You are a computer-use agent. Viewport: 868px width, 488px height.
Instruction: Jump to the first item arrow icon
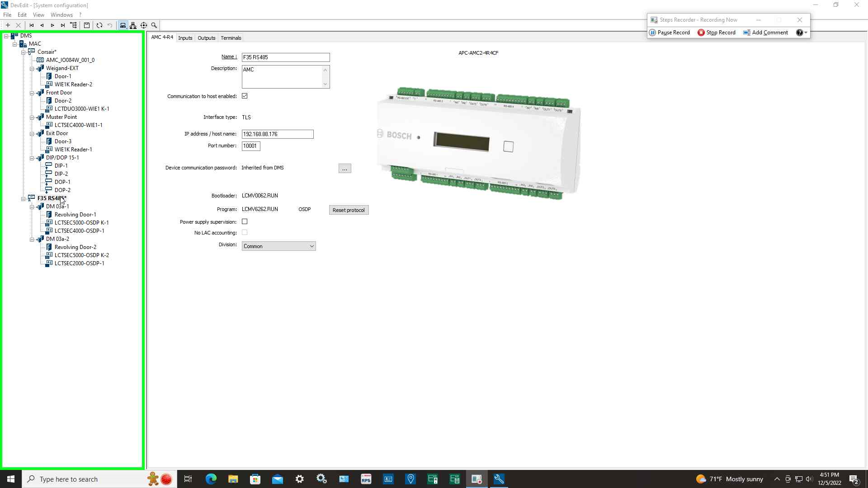coord(32,25)
